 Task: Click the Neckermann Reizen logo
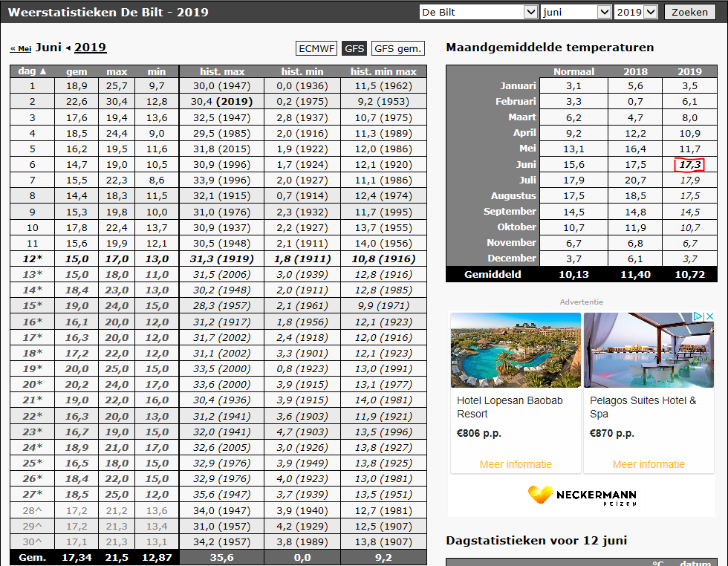[582, 495]
